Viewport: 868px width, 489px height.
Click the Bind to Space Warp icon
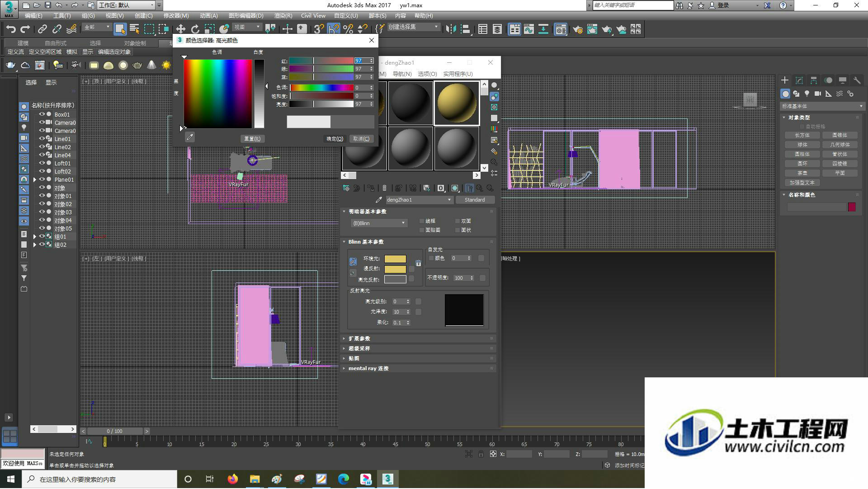point(71,29)
